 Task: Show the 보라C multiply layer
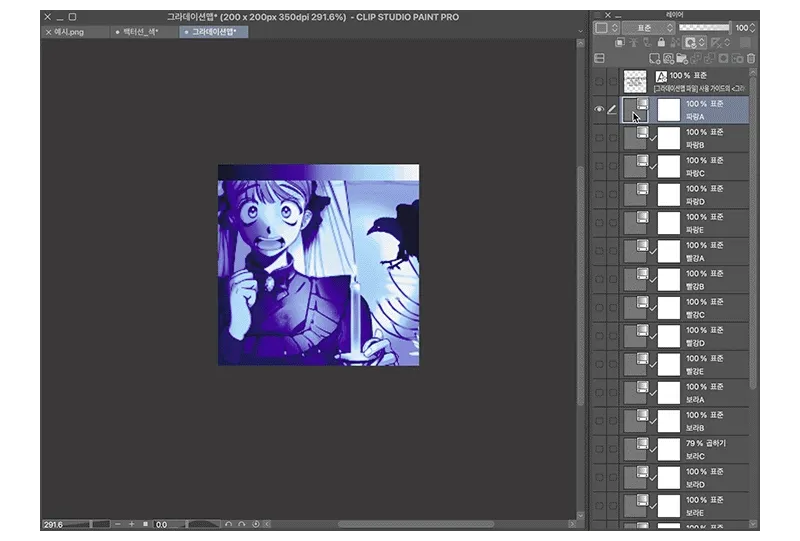pyautogui.click(x=599, y=449)
